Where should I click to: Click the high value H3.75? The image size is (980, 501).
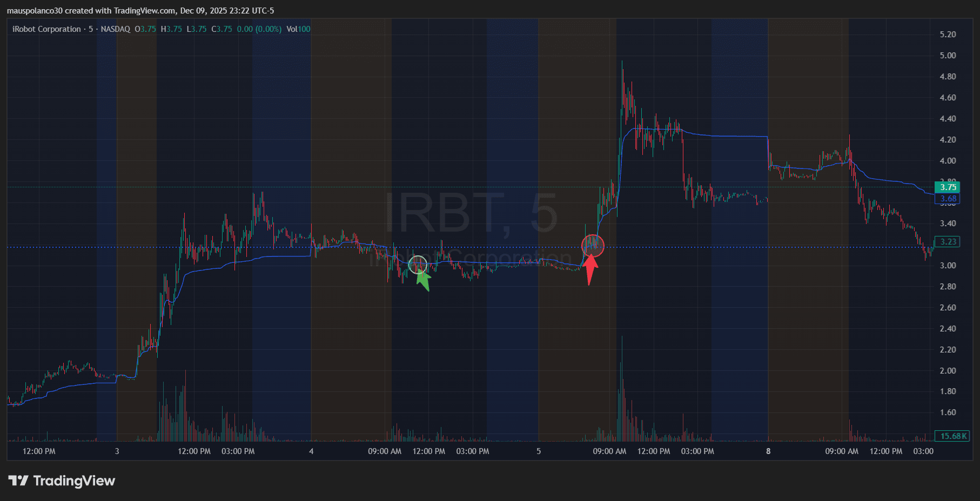pos(171,29)
